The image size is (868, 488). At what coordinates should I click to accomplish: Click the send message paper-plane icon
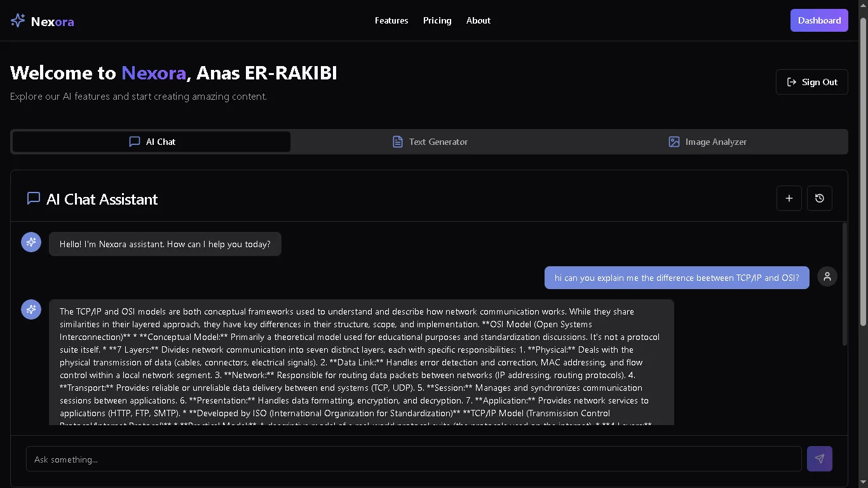(819, 458)
